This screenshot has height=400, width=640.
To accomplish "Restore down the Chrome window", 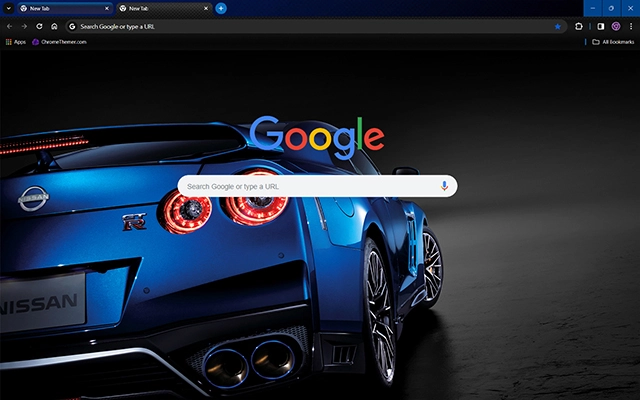I will 611,8.
